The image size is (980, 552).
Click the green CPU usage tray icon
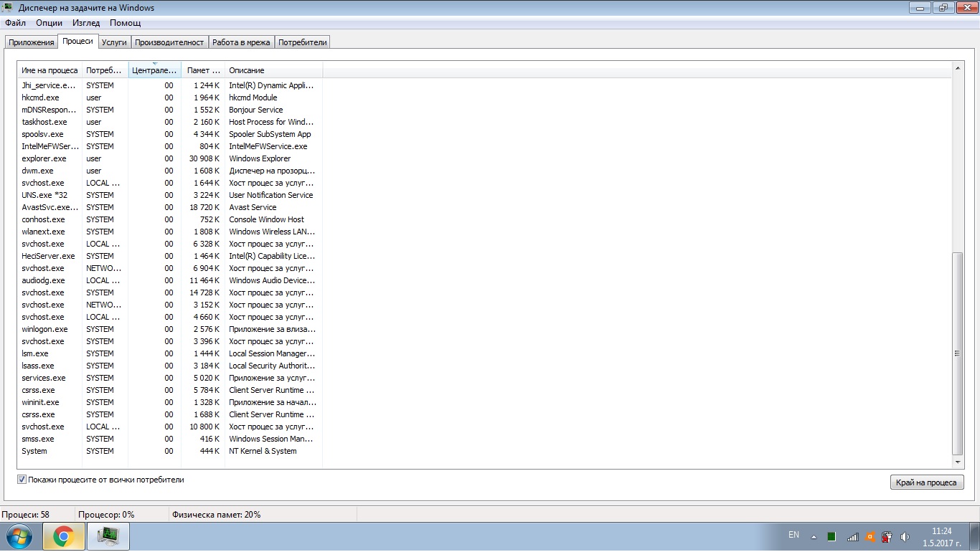pyautogui.click(x=831, y=536)
